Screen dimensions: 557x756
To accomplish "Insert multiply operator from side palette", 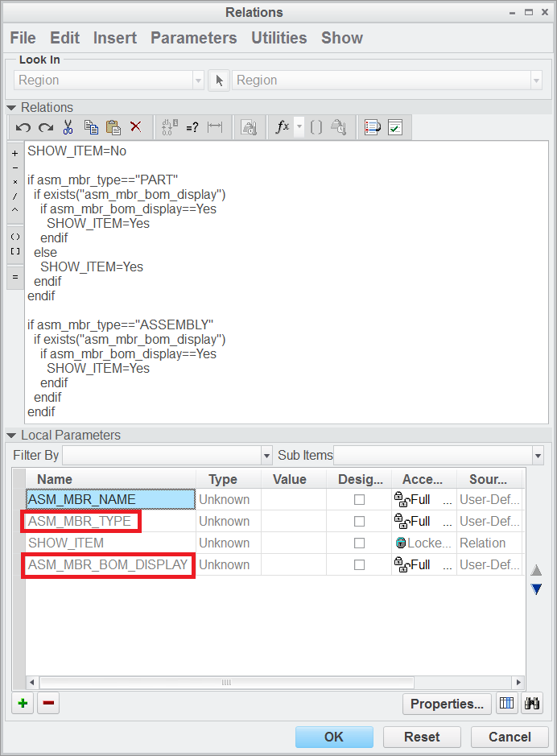I will pyautogui.click(x=15, y=182).
